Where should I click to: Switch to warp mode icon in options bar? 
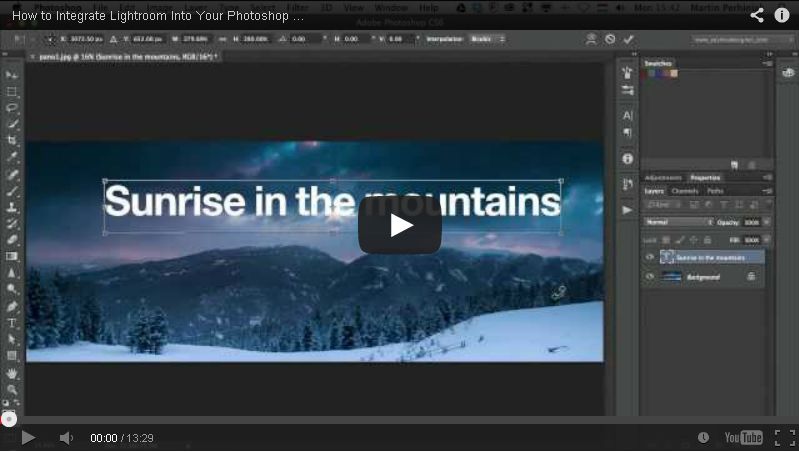591,39
